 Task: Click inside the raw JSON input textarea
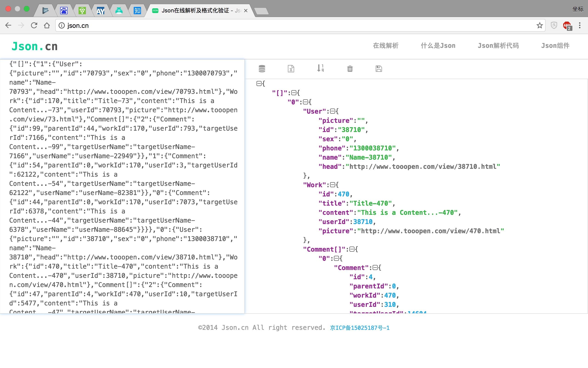click(x=122, y=186)
